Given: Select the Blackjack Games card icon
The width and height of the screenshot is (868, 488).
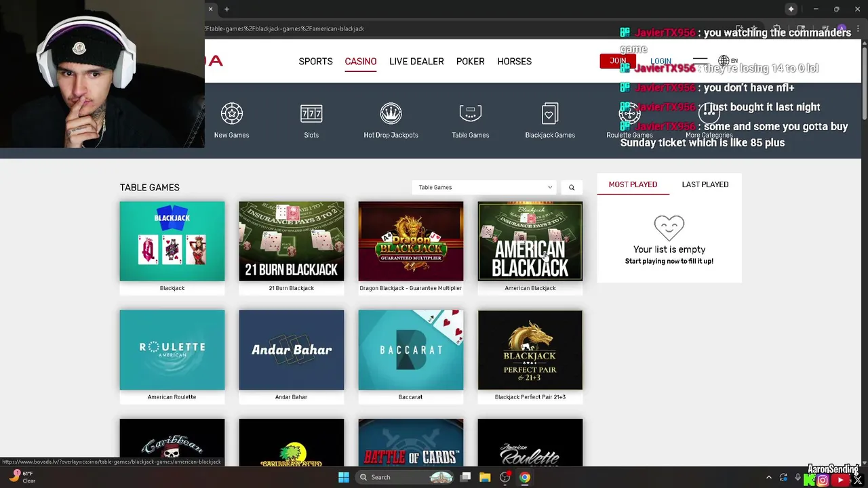Looking at the screenshot, I should (x=550, y=114).
